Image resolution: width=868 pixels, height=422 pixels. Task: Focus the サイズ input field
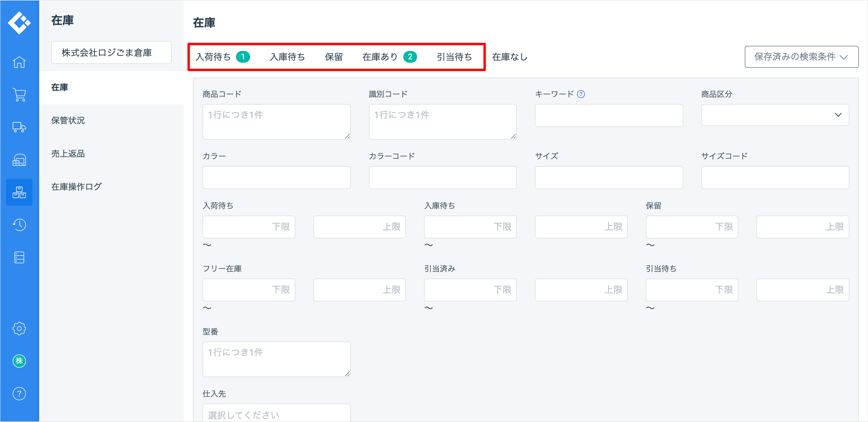coord(609,177)
